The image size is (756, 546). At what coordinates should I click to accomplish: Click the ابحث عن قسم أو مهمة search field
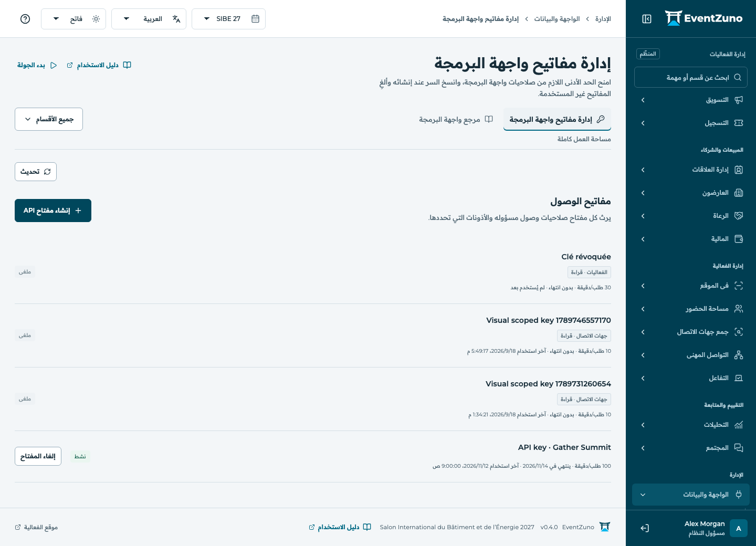pyautogui.click(x=691, y=77)
